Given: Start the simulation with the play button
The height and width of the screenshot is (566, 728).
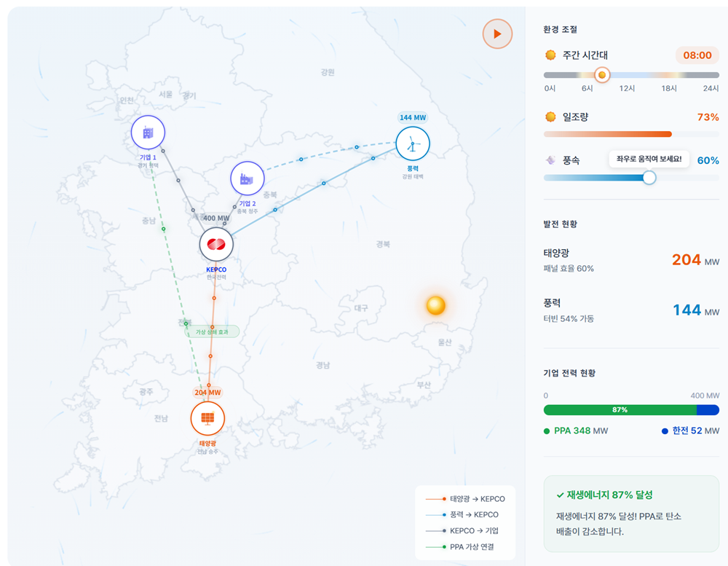Looking at the screenshot, I should tap(497, 34).
